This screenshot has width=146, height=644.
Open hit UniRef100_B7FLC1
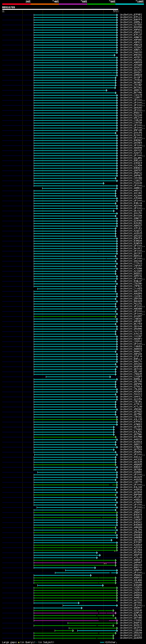coord(131,17)
